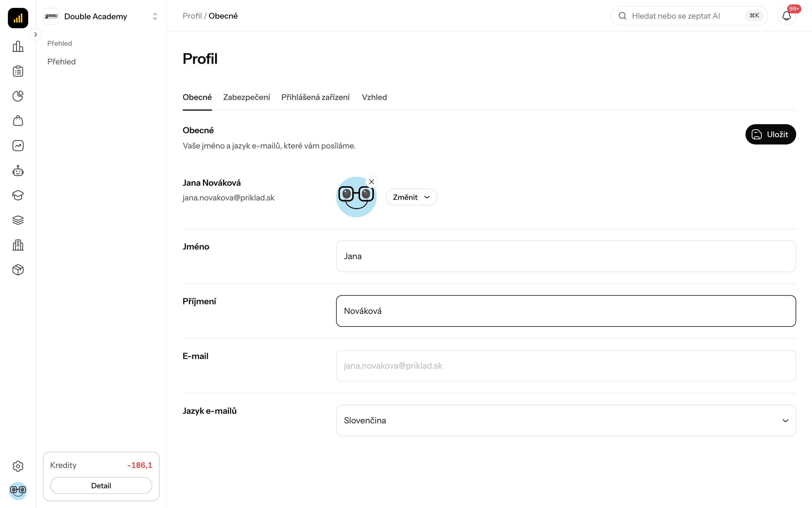This screenshot has height=508, width=812.
Task: Focus the Příjmení input with Nováková
Action: coord(566,311)
